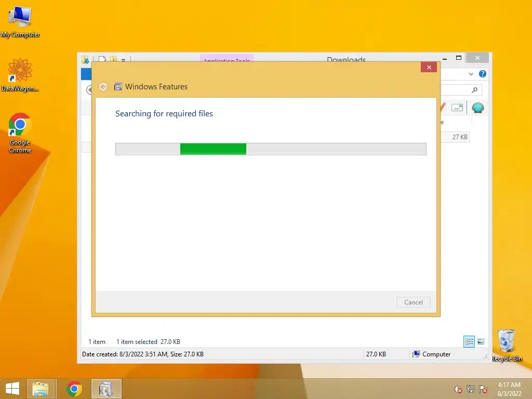Switch to large icons view in Downloads

click(x=481, y=342)
